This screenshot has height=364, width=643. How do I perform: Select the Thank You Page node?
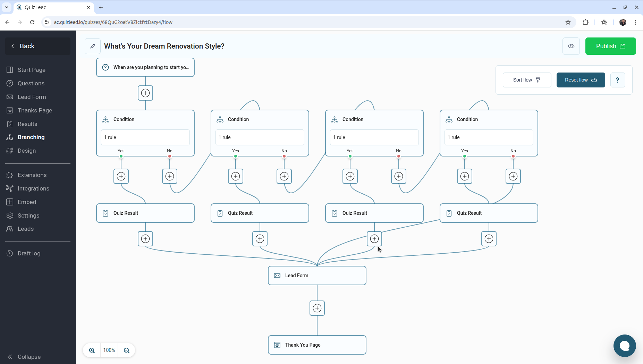(317, 345)
